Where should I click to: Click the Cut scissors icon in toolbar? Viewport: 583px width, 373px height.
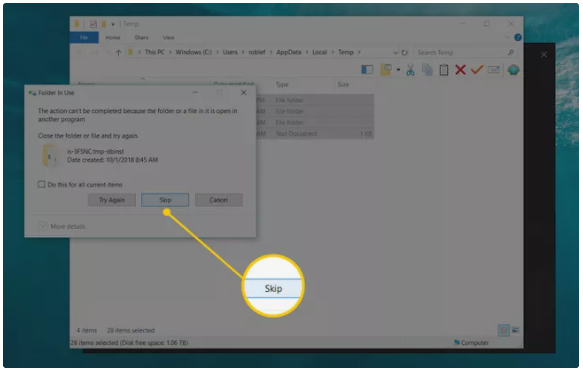coord(410,70)
